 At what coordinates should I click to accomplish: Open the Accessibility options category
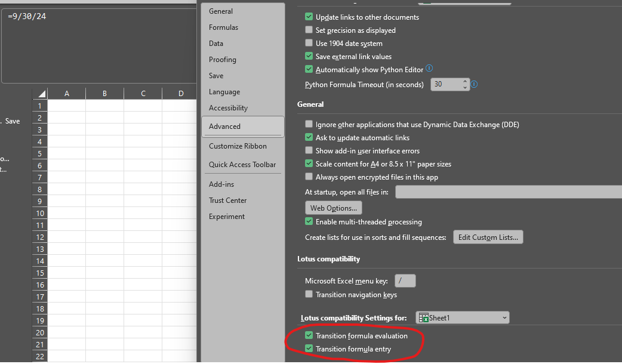coord(228,108)
